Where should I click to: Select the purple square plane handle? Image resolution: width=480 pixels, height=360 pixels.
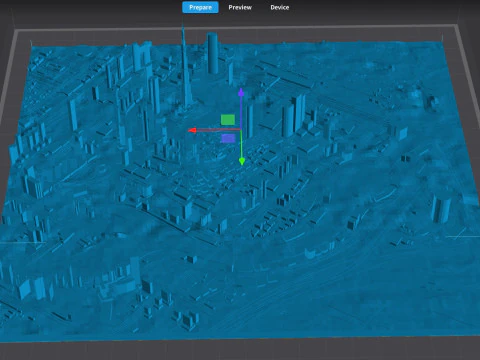click(228, 138)
